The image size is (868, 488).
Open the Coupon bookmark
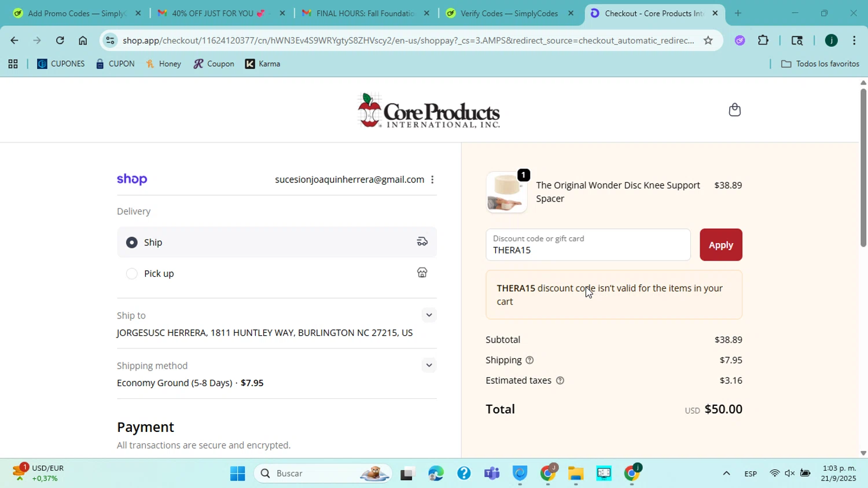click(214, 64)
